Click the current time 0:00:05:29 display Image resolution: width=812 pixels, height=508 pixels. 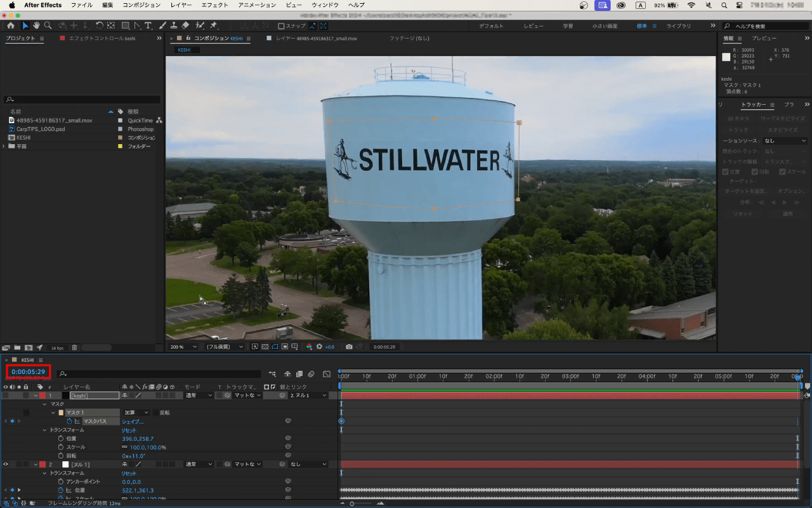tap(28, 371)
